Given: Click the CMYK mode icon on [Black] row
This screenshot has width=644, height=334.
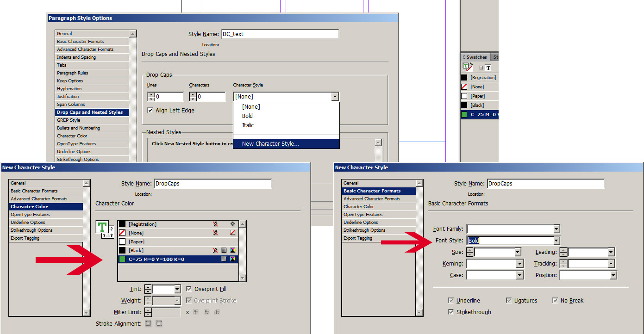Looking at the screenshot, I should pos(233,250).
